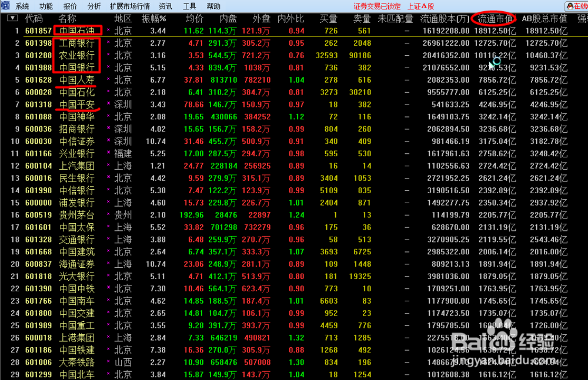Select the 贵州茅台 stock name

point(76,215)
